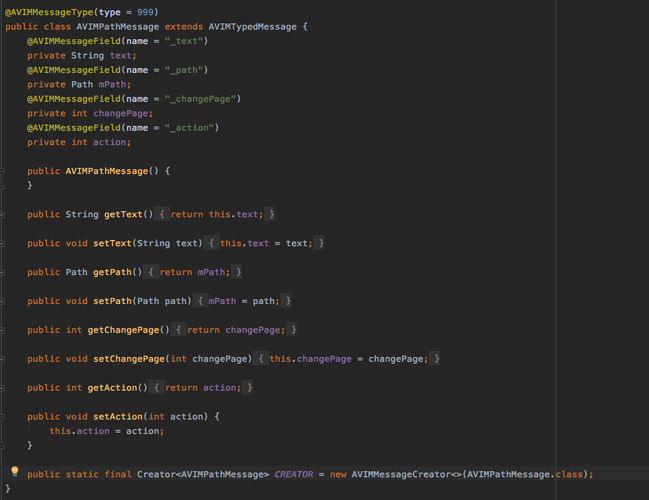
Task: Click the setChangePage method name
Action: click(x=129, y=359)
